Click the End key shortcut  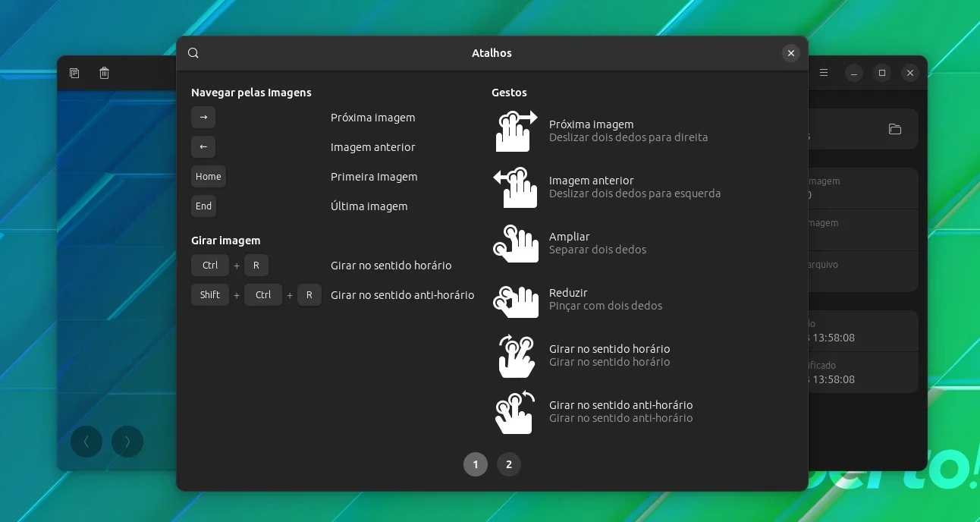tap(203, 206)
